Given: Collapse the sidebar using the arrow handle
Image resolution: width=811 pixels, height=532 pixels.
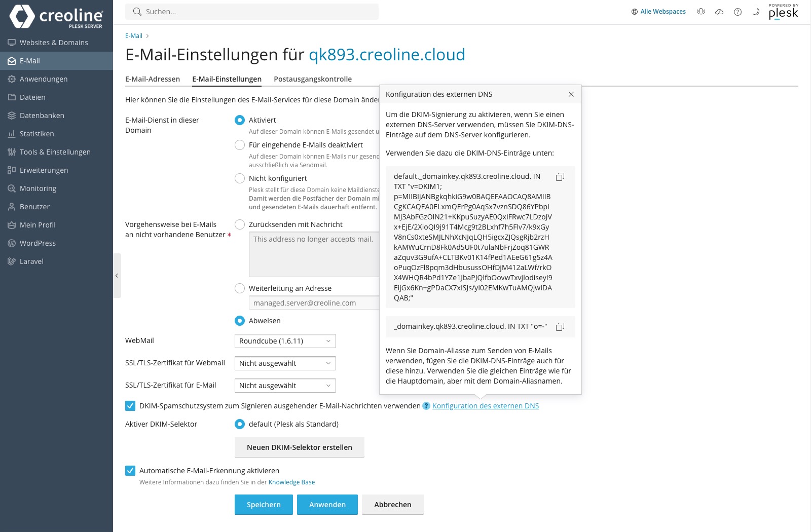Looking at the screenshot, I should 117,276.
